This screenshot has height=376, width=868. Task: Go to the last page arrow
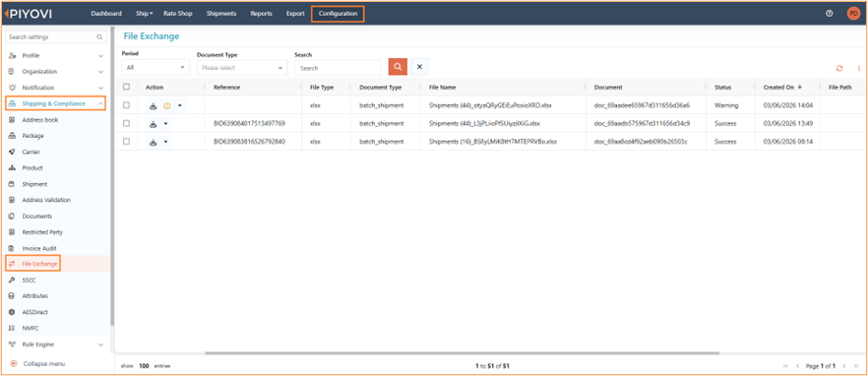856,366
